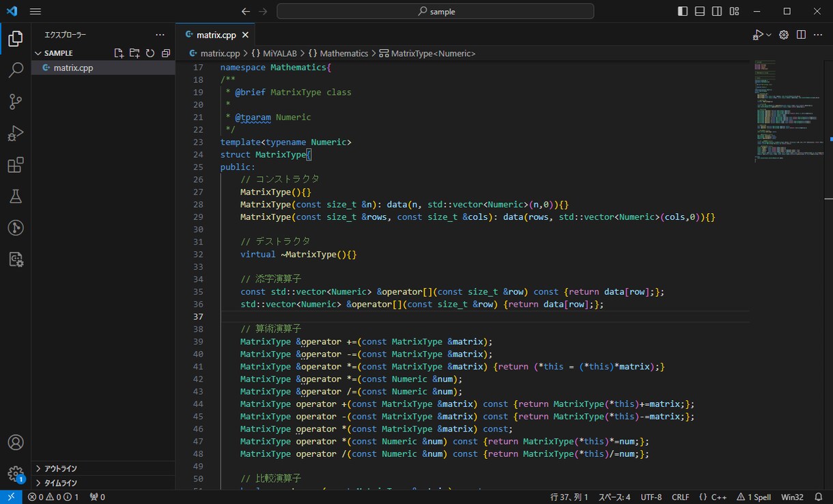Click the C++ language mode in status bar
This screenshot has width=833, height=504.
[x=713, y=497]
